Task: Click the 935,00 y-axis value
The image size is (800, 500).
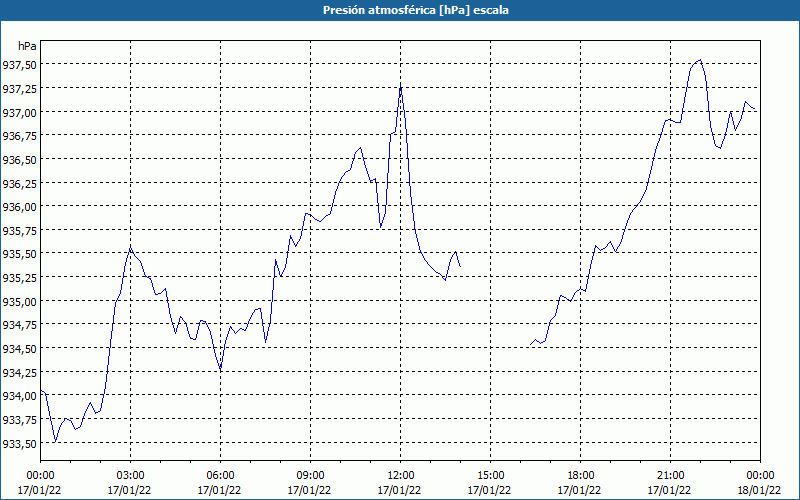Action: point(19,302)
